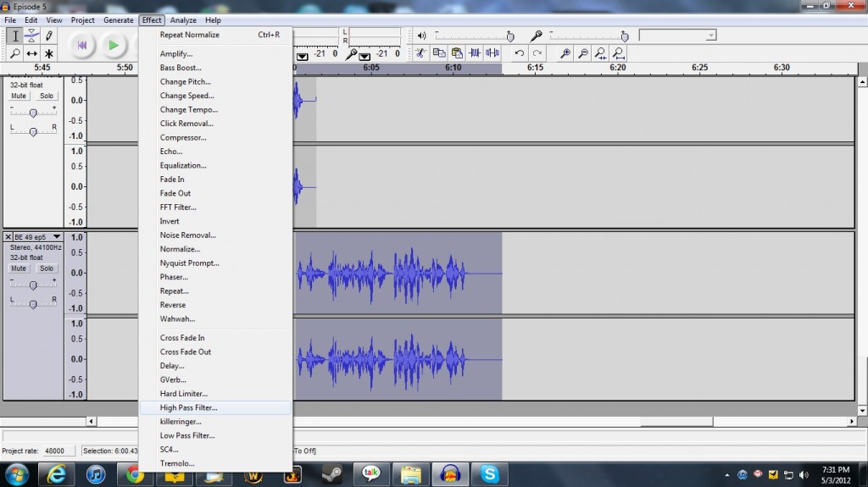Adjust the input volume slider
This screenshot has width=868, height=487.
tap(625, 36)
